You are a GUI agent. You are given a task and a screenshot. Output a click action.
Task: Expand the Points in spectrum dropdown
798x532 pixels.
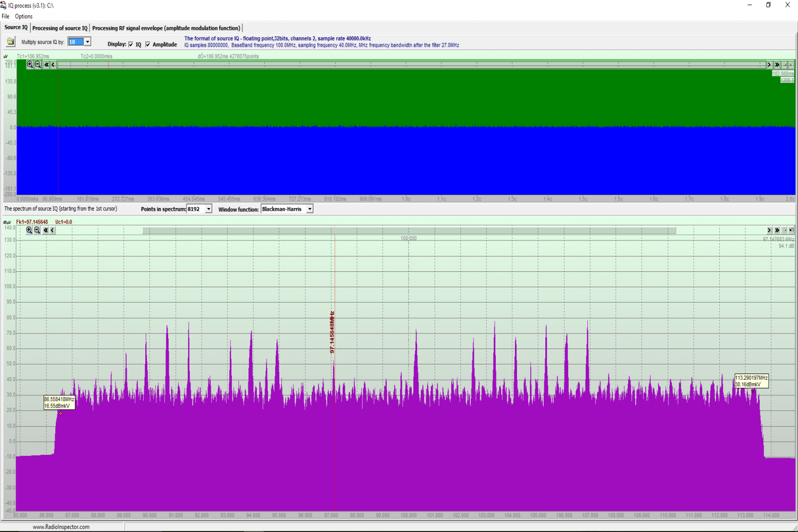209,209
